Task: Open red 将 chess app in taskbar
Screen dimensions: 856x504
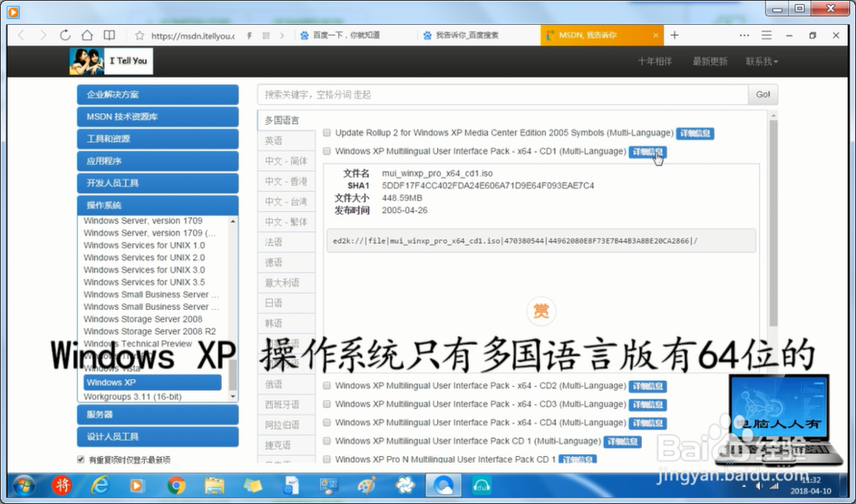Action: [x=62, y=485]
